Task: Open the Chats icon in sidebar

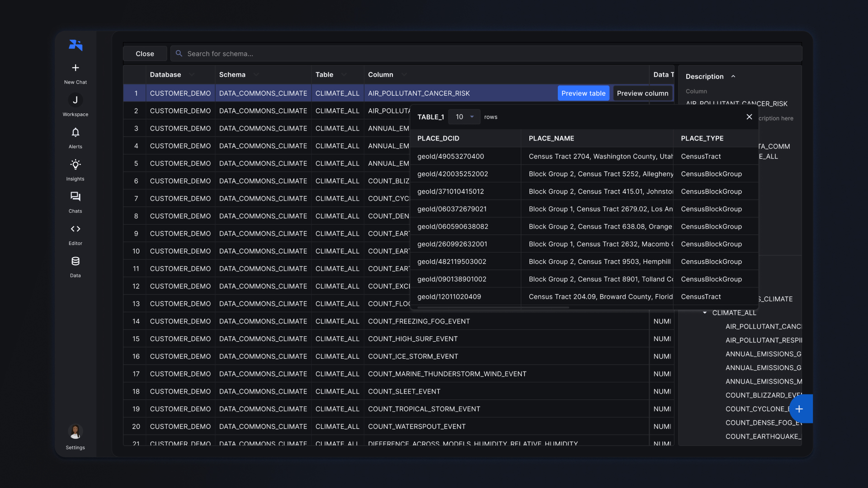Action: [x=75, y=197]
